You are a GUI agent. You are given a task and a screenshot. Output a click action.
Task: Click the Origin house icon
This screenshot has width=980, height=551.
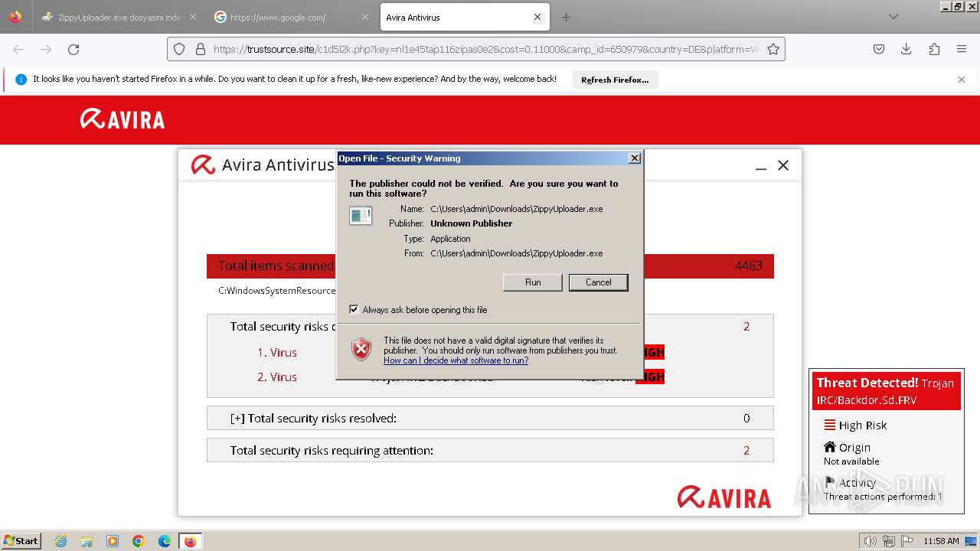[x=830, y=447]
